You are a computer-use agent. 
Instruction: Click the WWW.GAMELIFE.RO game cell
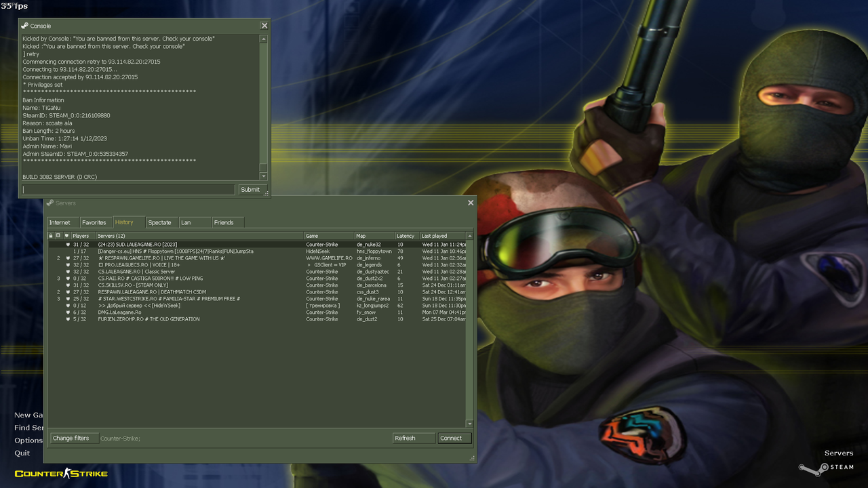pos(329,258)
